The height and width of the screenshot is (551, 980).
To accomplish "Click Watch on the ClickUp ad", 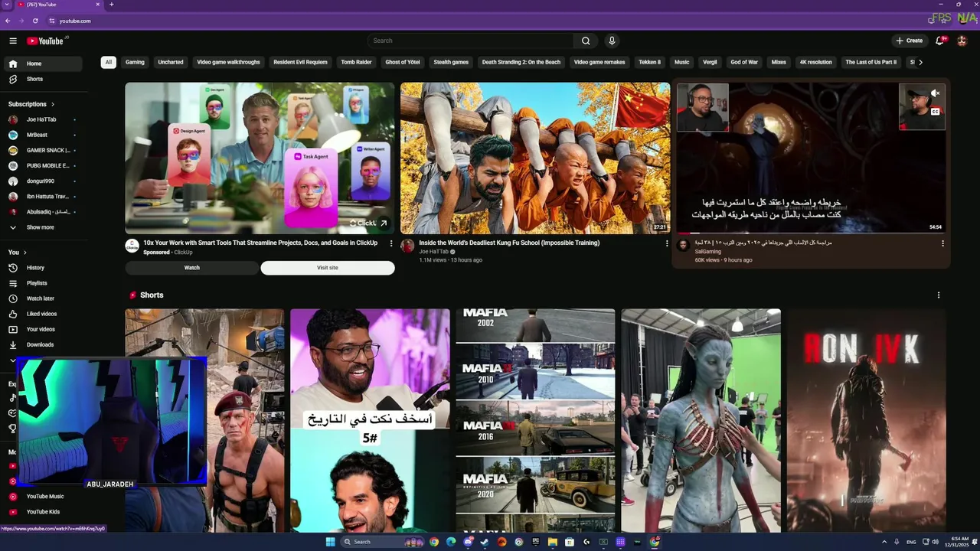I will (192, 268).
